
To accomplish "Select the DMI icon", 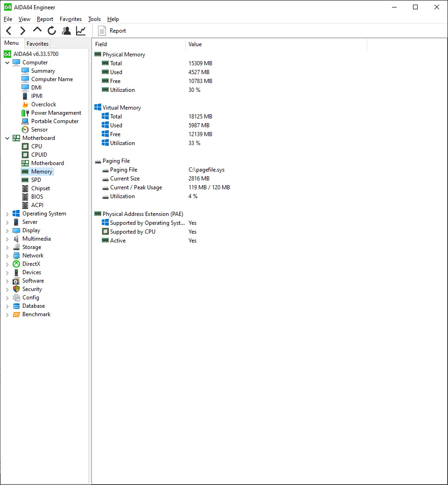I will point(25,88).
